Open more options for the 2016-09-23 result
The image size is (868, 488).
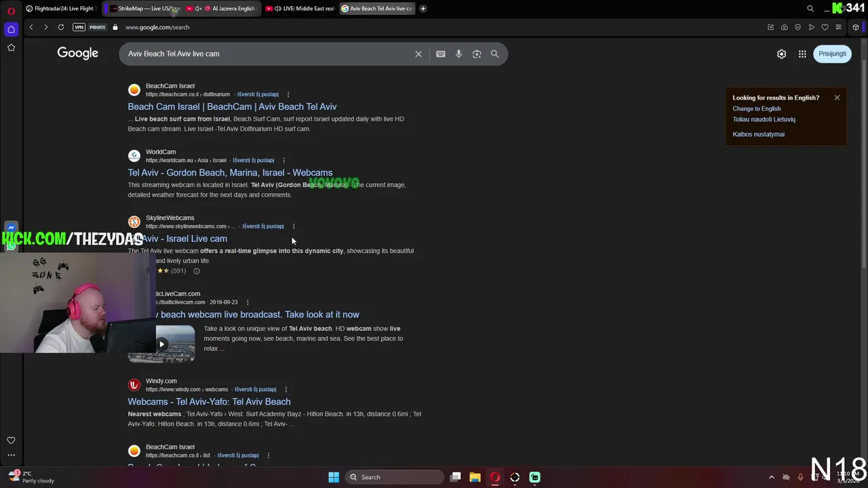[x=248, y=302]
